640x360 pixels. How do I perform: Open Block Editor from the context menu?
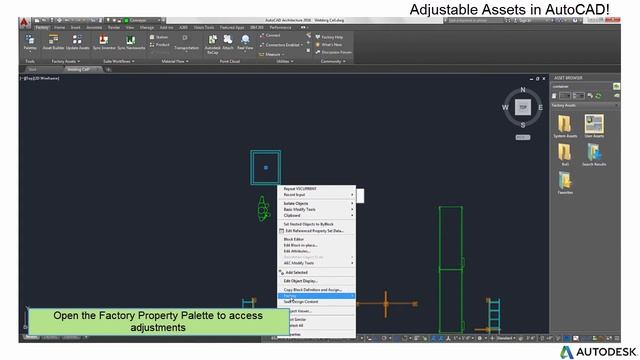[x=316, y=239]
